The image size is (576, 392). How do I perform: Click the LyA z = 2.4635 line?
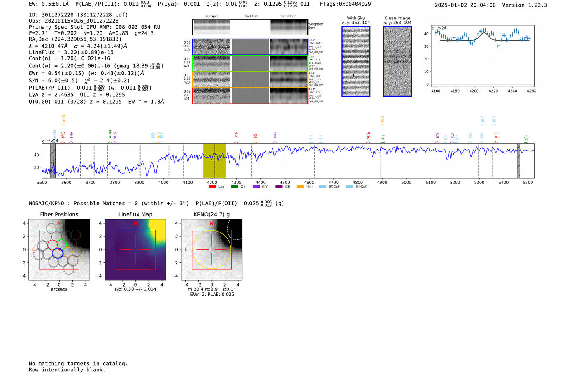click(x=77, y=95)
